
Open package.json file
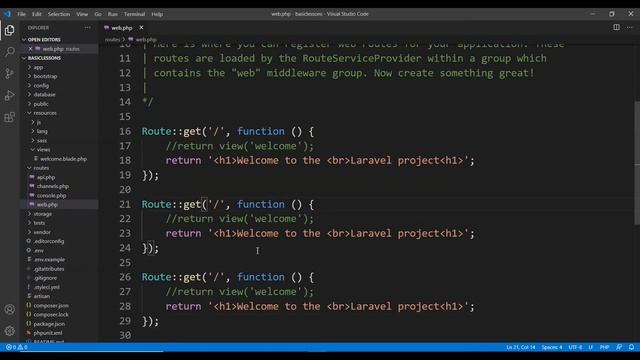(49, 324)
